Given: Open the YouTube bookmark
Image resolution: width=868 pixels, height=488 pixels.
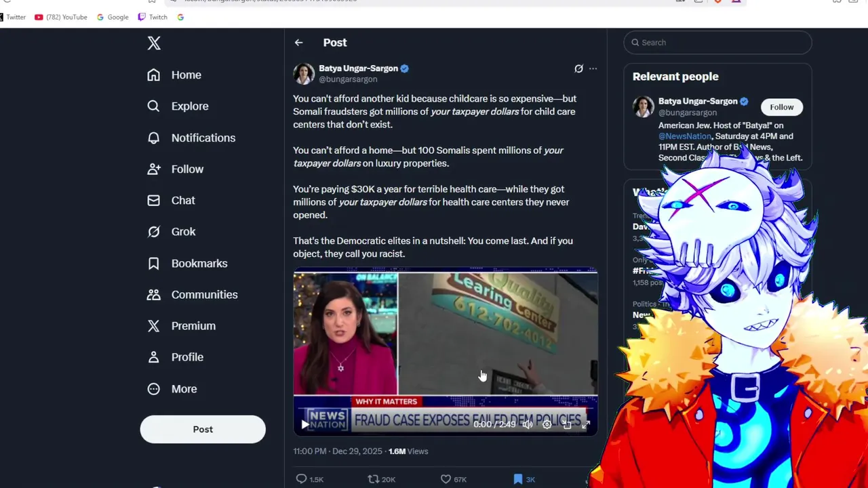Looking at the screenshot, I should (61, 17).
